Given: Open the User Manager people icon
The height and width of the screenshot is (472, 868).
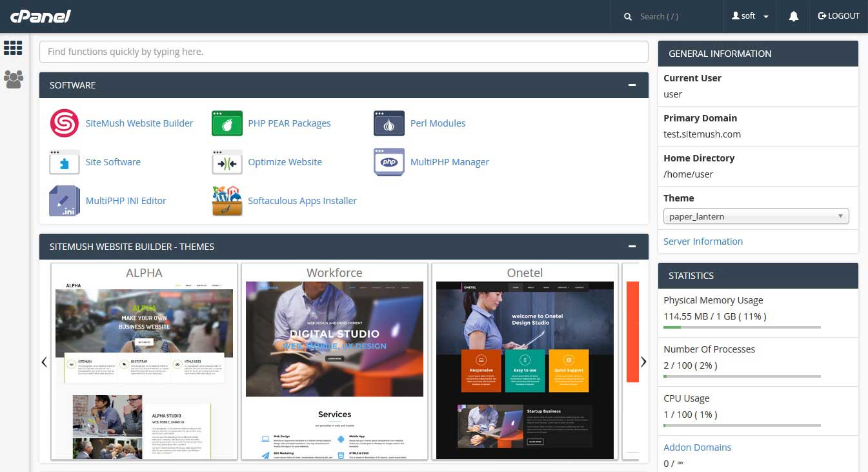Looking at the screenshot, I should 13,79.
